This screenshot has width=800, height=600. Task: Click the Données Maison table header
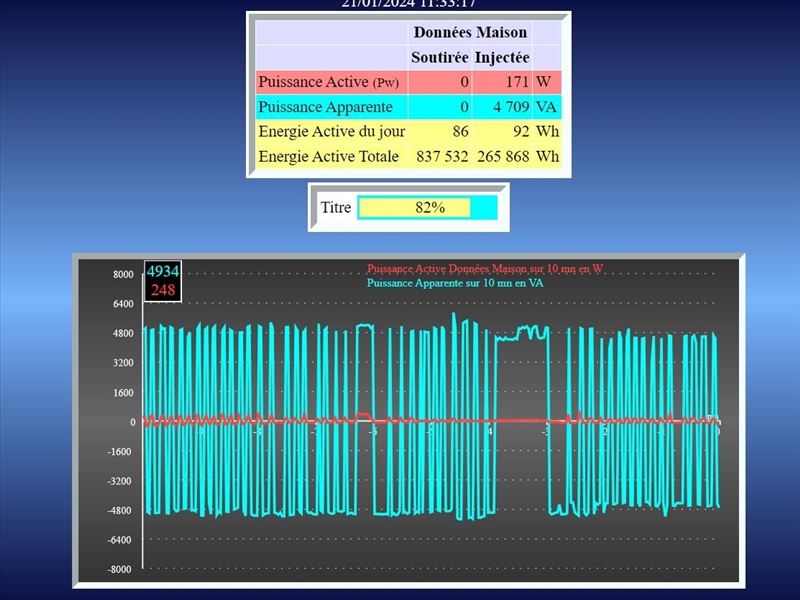(x=470, y=32)
